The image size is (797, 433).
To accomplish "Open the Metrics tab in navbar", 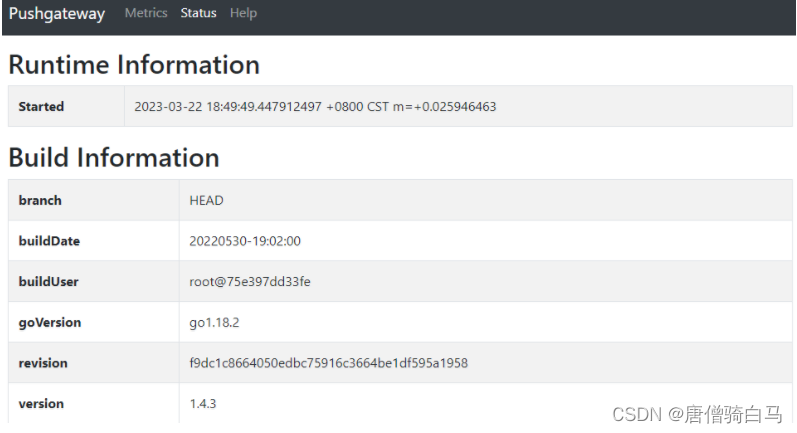I will click(x=146, y=14).
